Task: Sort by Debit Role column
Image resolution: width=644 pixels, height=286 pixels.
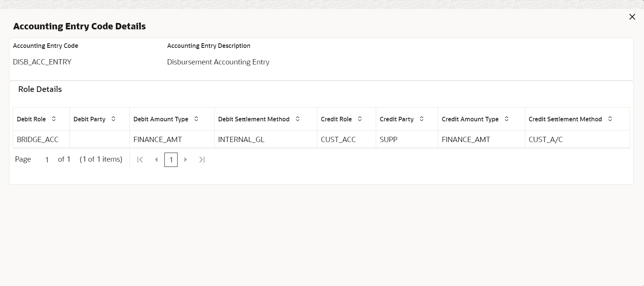Action: coord(54,119)
